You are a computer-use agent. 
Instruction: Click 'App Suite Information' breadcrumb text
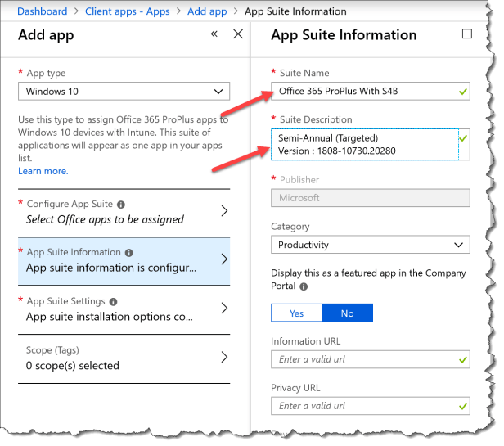coord(295,11)
